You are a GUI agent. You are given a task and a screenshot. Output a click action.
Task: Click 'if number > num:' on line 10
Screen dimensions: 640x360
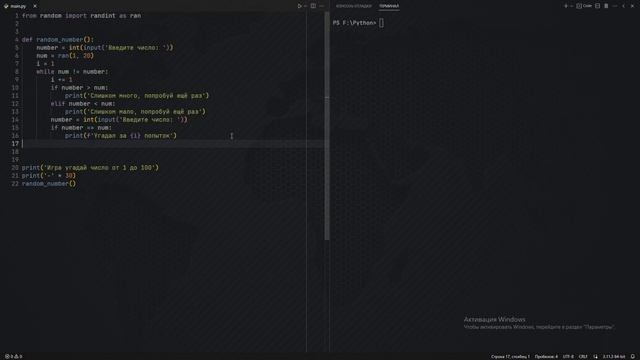(79, 87)
